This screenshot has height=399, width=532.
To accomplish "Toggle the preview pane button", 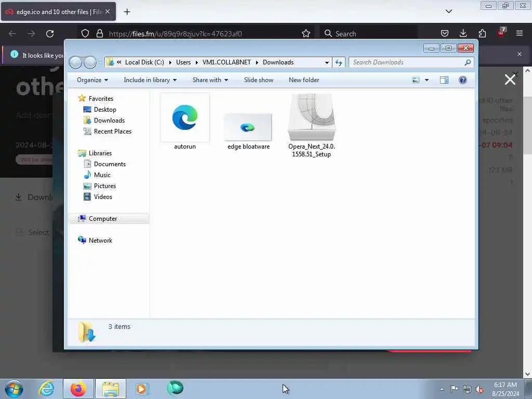I will coord(444,80).
